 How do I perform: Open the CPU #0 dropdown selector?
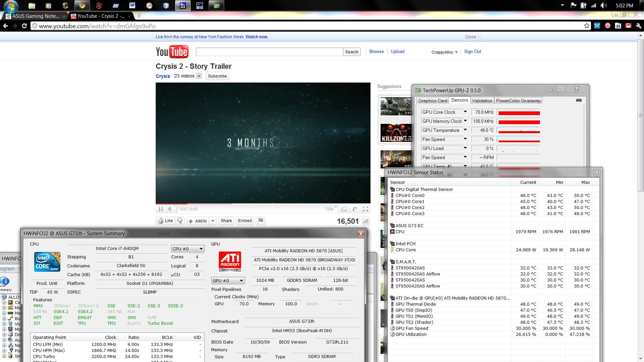(188, 249)
